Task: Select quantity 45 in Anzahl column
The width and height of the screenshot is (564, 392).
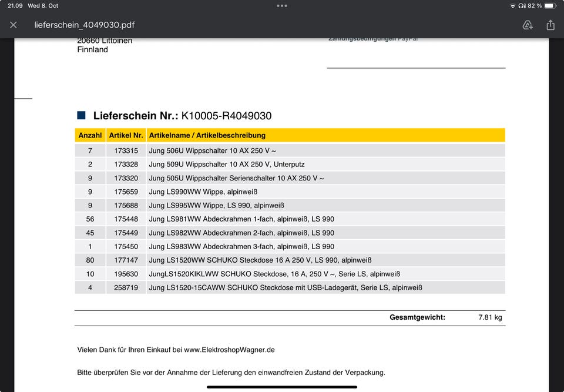Action: (x=90, y=233)
